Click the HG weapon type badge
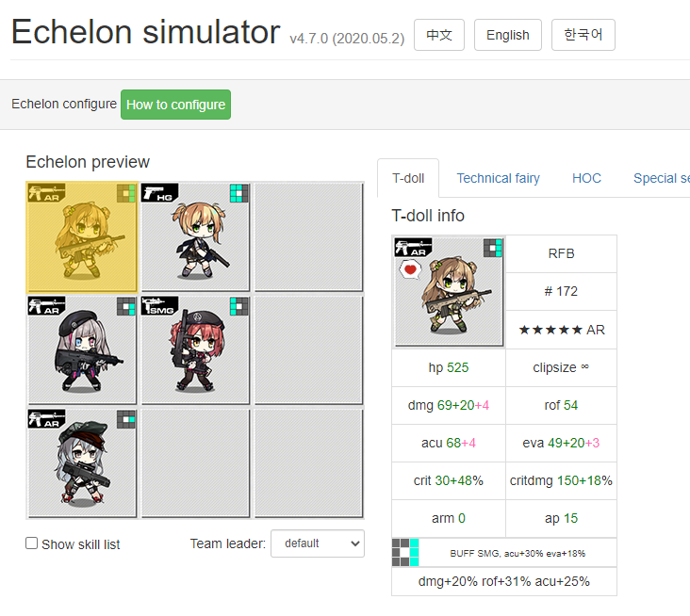Screen dimensions: 690x616 (x=159, y=192)
